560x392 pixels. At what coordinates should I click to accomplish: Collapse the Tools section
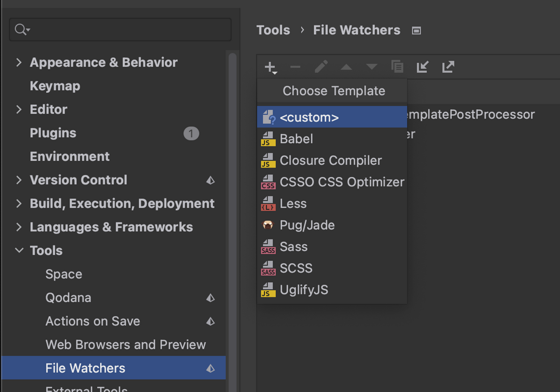[x=18, y=250]
